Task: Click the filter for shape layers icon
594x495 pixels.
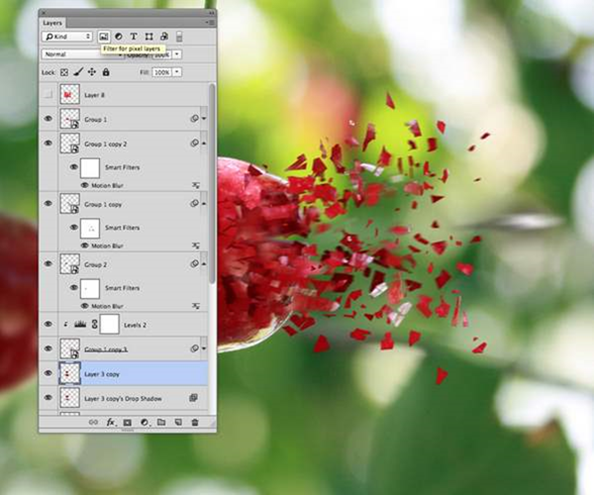Action: [149, 36]
